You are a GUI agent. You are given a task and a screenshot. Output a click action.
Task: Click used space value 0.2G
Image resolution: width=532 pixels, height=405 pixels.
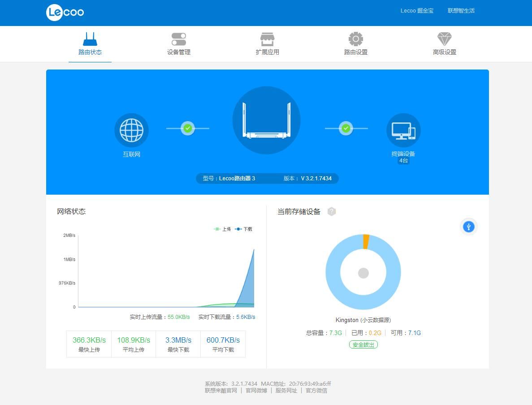pyautogui.click(x=375, y=333)
